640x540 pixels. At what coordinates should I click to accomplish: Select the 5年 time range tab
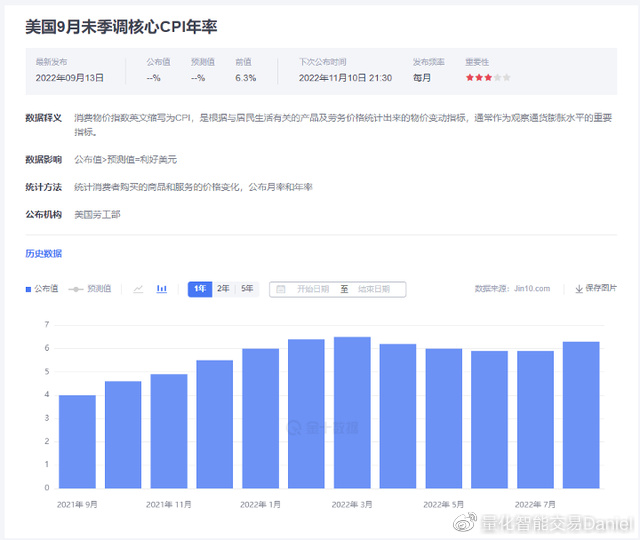(x=247, y=289)
